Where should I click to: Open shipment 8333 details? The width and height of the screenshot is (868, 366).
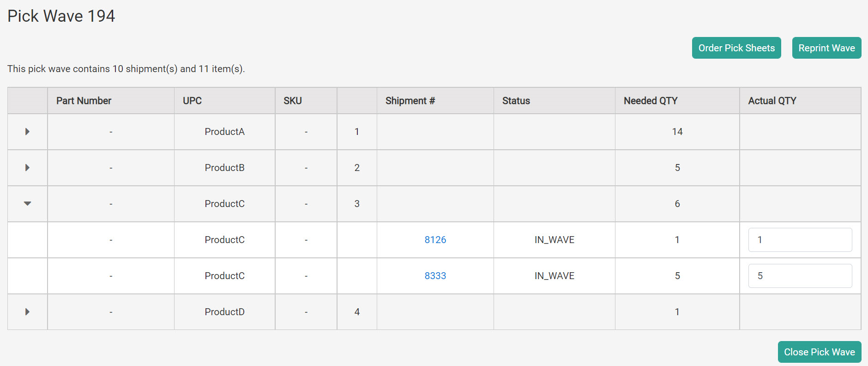pos(434,276)
